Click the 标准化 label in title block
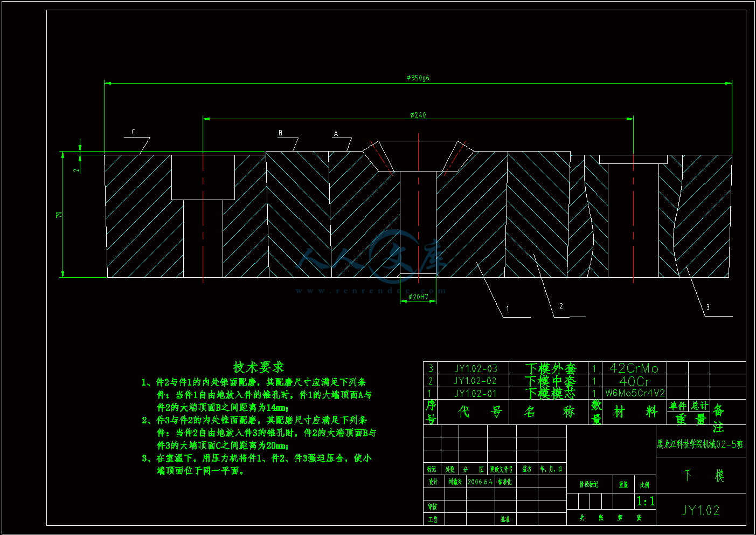The width and height of the screenshot is (756, 535). pos(504,482)
